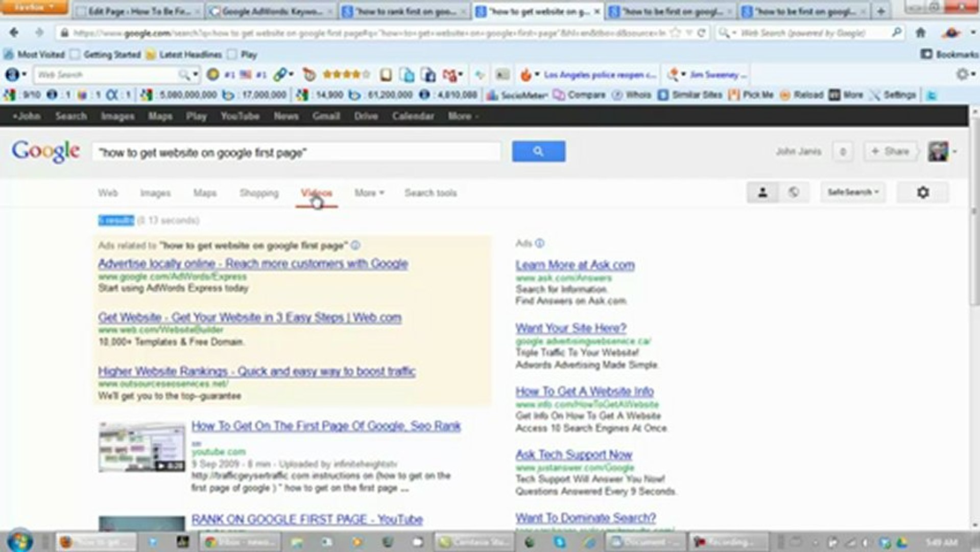
Task: Open 'Learn More at Ask.com' ad
Action: click(x=575, y=265)
